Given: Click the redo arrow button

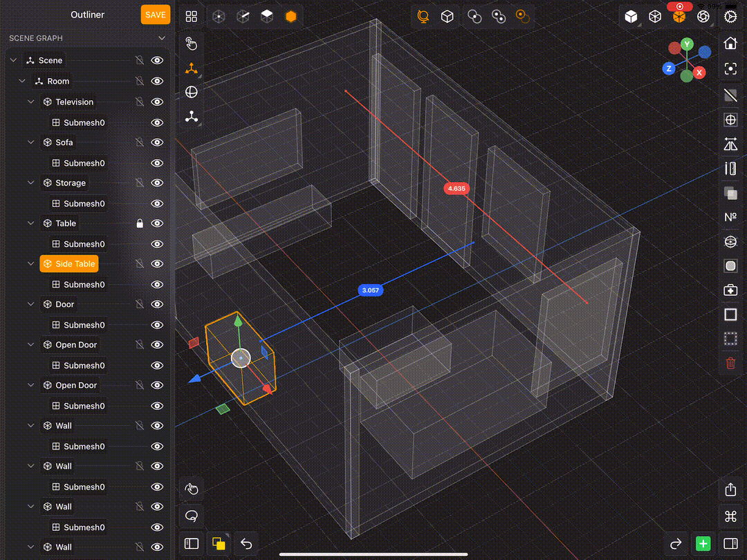Looking at the screenshot, I should [675, 543].
